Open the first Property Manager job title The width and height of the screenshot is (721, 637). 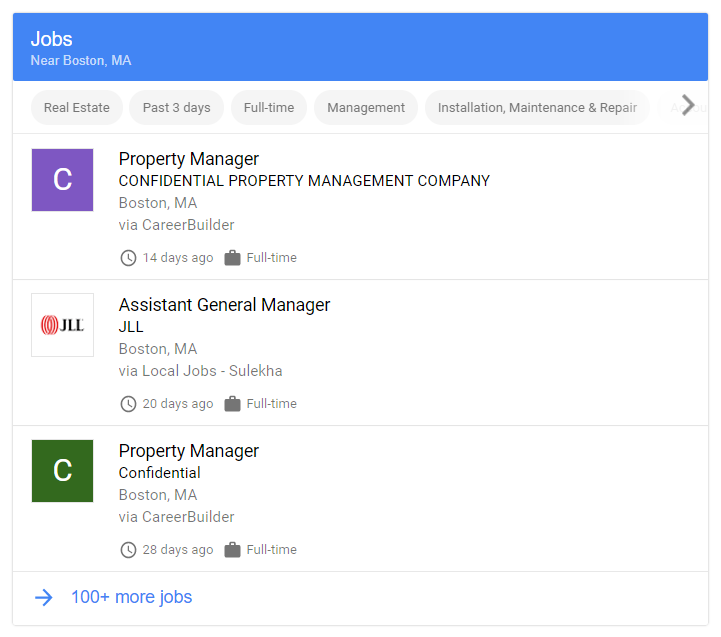pyautogui.click(x=189, y=159)
